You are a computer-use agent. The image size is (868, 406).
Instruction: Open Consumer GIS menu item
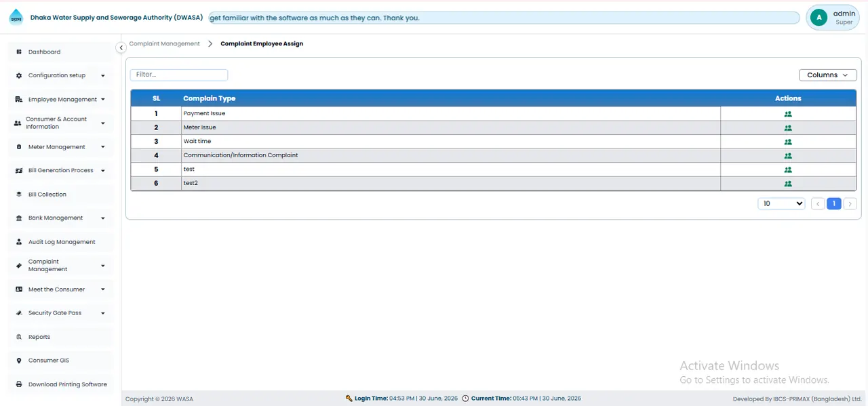click(60, 361)
